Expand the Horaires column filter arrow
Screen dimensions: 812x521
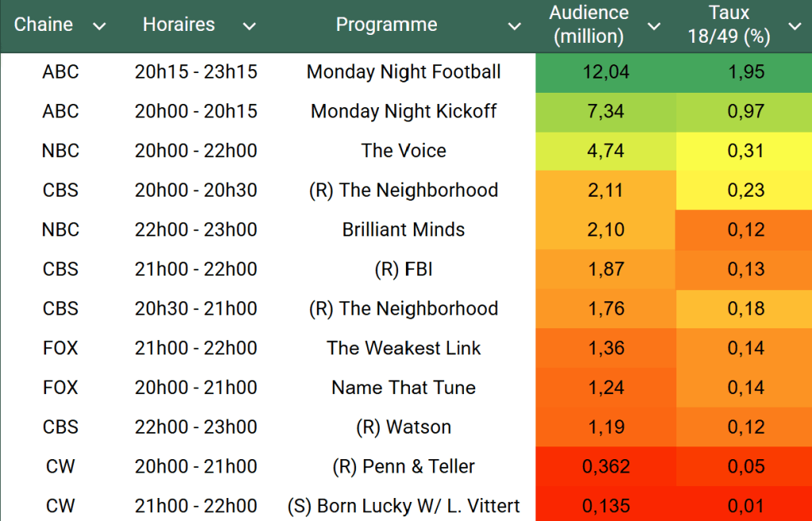pos(249,26)
